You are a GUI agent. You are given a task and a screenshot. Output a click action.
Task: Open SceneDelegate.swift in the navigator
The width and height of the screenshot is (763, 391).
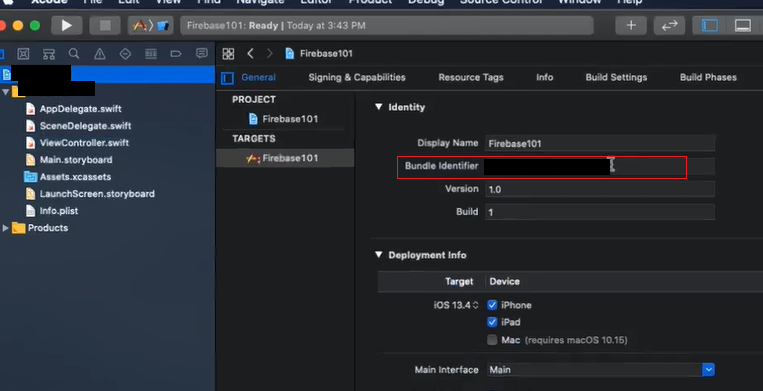pos(85,125)
